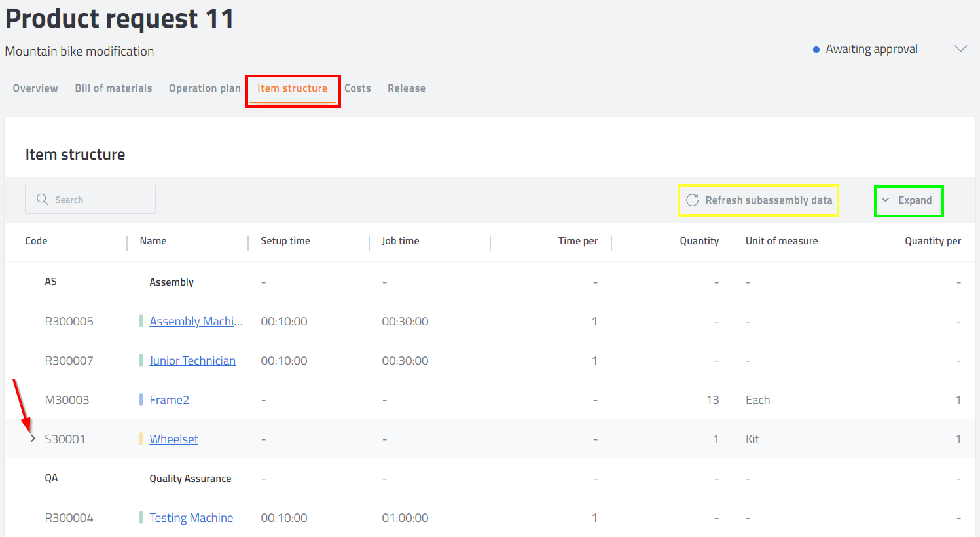Click the Product request 11 heading
The image size is (980, 537).
tap(119, 18)
